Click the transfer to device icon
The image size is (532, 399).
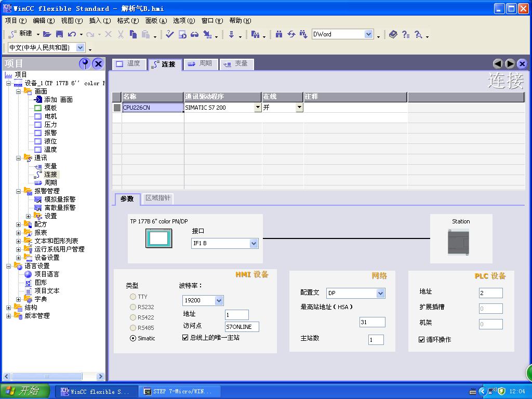click(x=207, y=34)
